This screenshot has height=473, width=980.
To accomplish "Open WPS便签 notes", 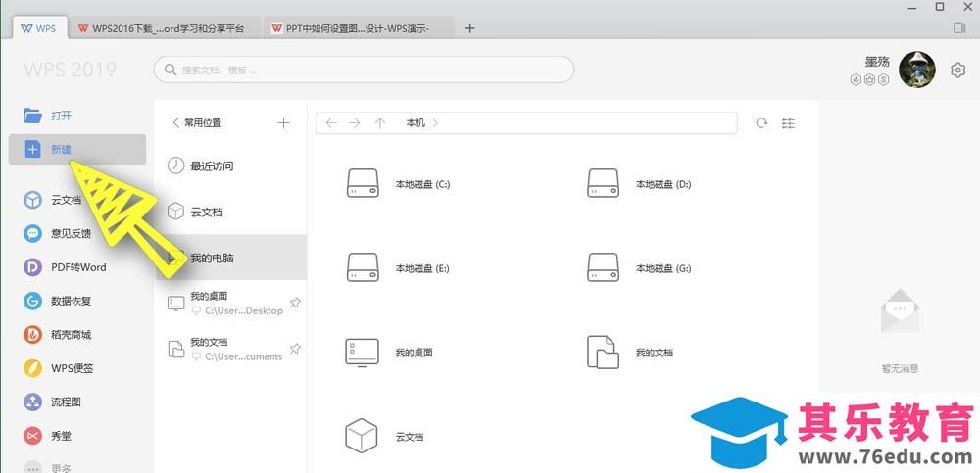I will point(58,368).
